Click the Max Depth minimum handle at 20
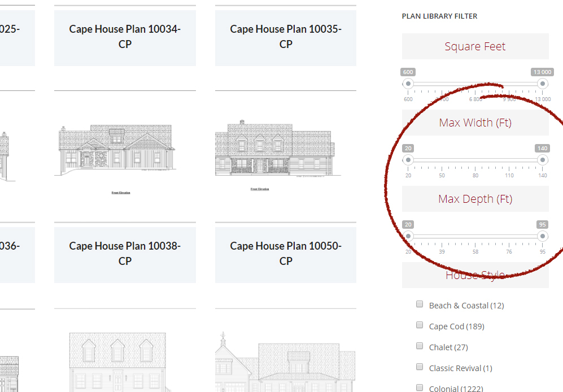The image size is (563, 392). click(408, 236)
